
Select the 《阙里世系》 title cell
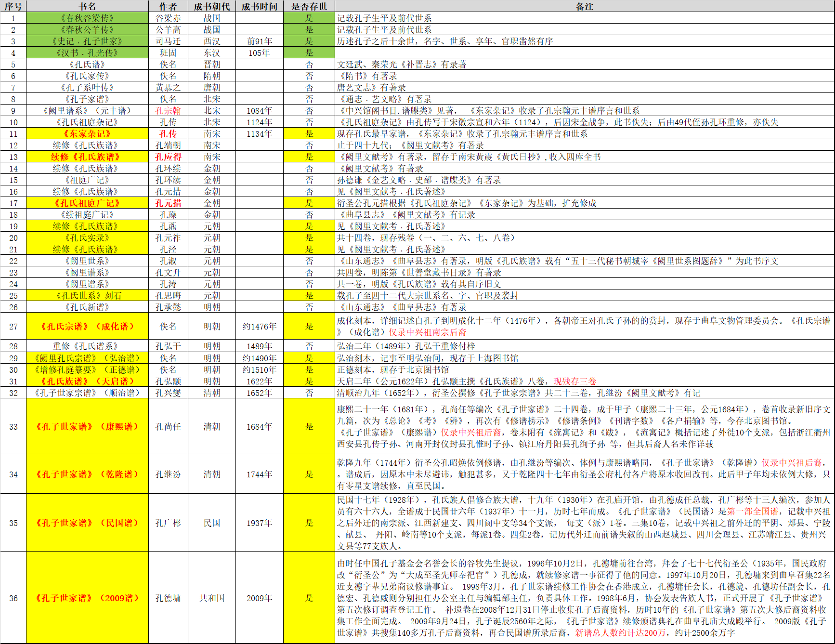(x=87, y=261)
